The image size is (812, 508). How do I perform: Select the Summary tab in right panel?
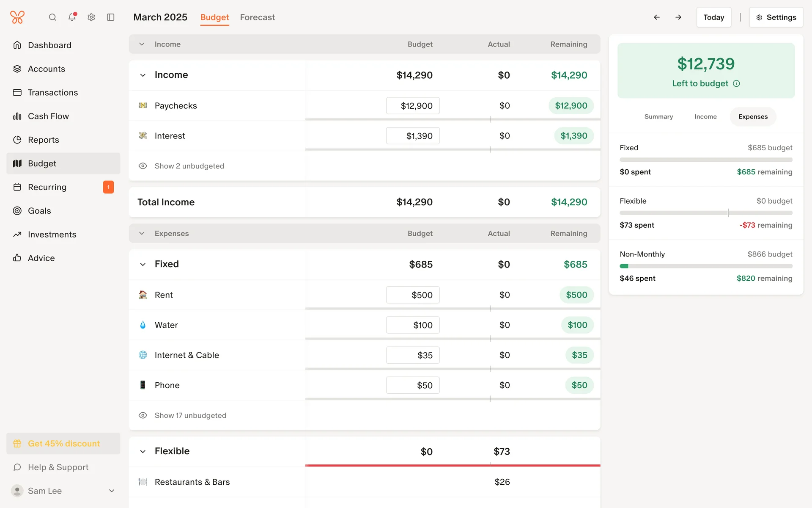(658, 117)
